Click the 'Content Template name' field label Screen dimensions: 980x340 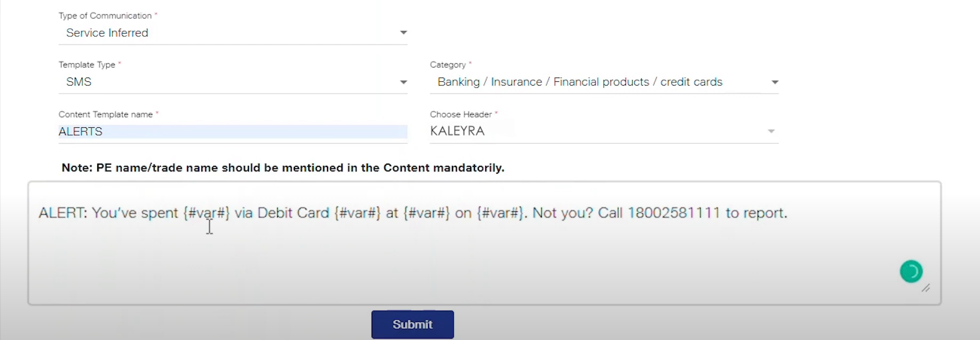[106, 114]
